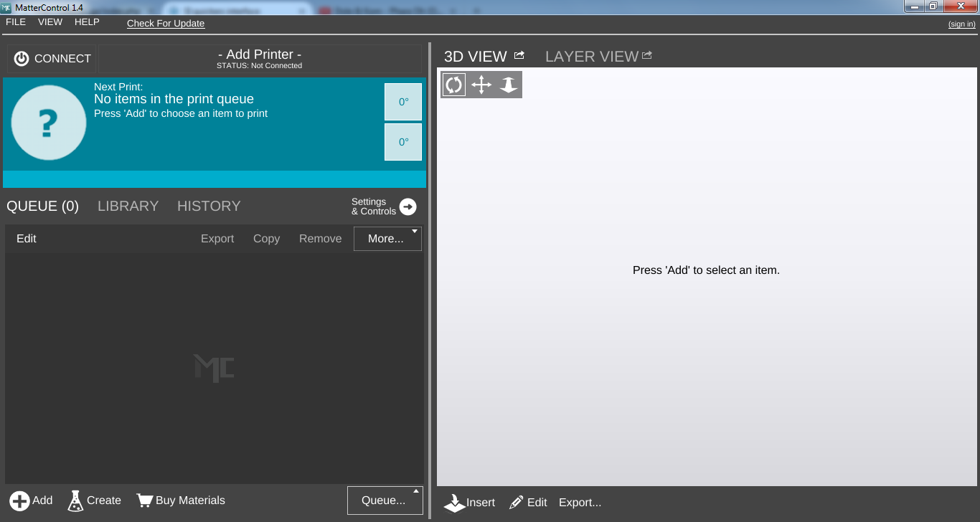Screen dimensions: 980x522
Task: Click the upper 0° extruder temperature box
Action: pyautogui.click(x=403, y=102)
